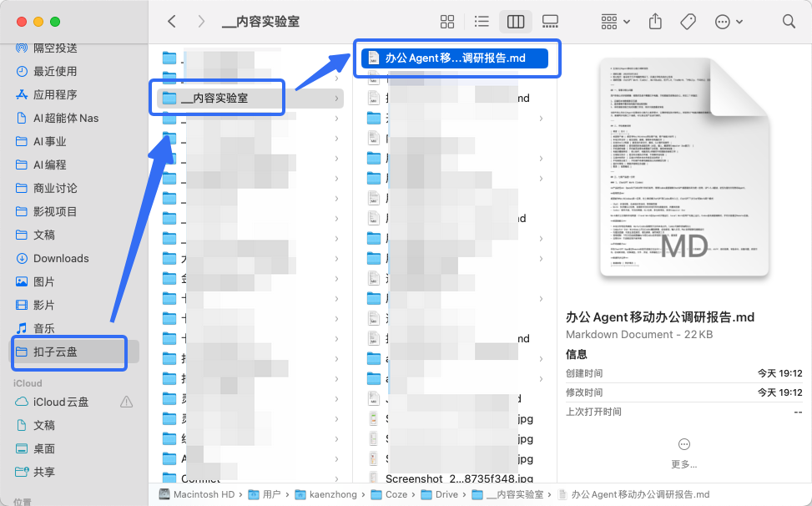This screenshot has height=506, width=812.
Task: Click the Share toolbar icon
Action: point(655,22)
